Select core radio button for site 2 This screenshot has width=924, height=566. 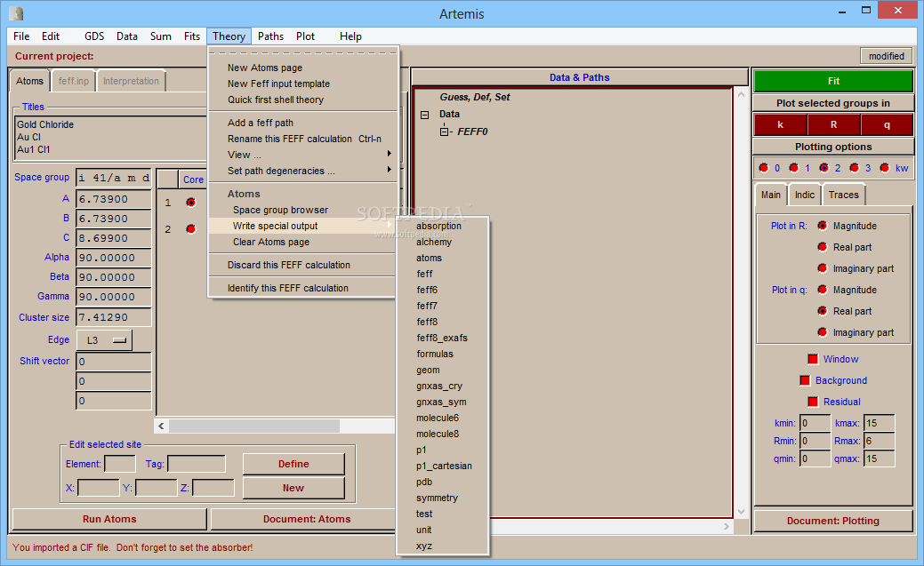(x=190, y=229)
